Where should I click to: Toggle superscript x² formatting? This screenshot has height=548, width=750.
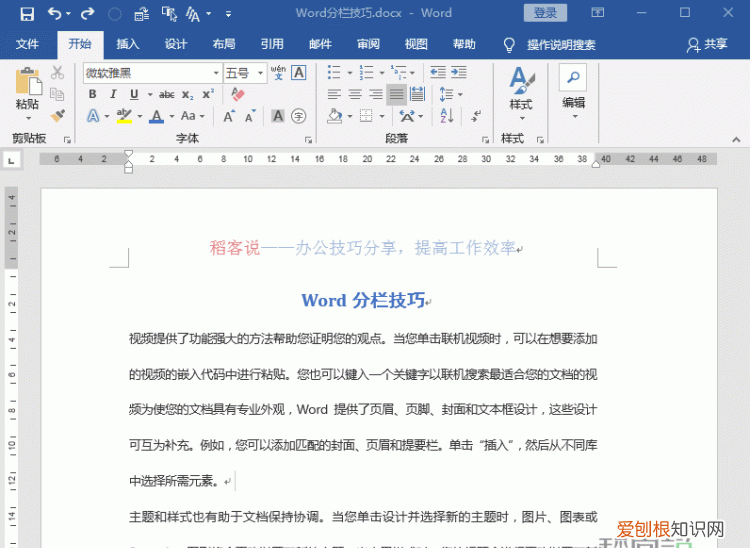208,94
